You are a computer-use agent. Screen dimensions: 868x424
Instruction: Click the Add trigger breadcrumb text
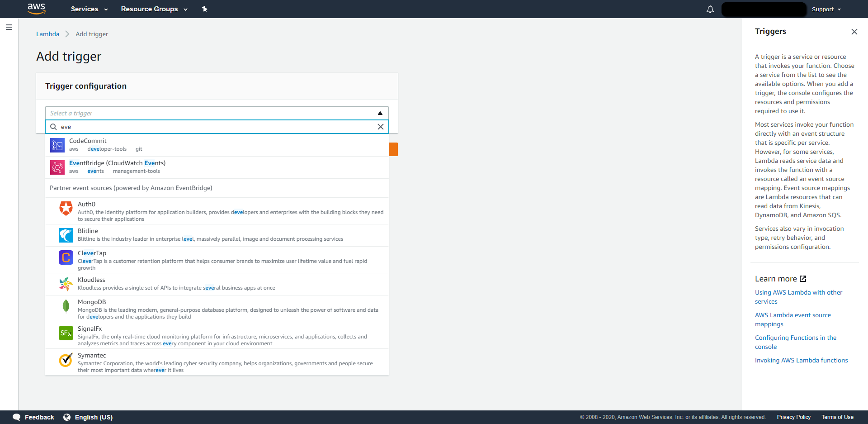tap(92, 34)
